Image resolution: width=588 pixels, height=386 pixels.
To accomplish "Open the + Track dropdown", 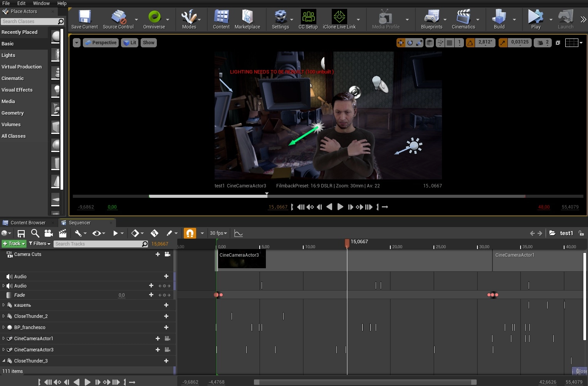I will pyautogui.click(x=14, y=244).
